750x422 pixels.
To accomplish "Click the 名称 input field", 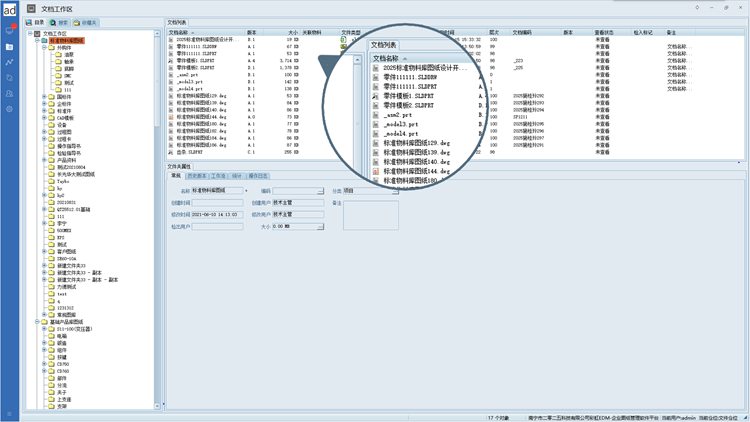I will click(217, 189).
